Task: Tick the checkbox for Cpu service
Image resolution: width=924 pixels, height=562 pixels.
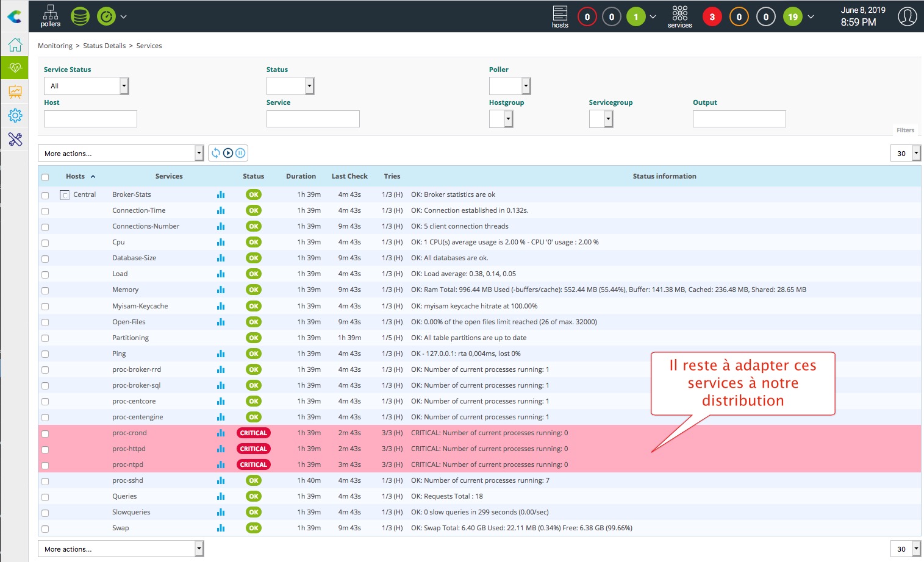Action: point(45,243)
